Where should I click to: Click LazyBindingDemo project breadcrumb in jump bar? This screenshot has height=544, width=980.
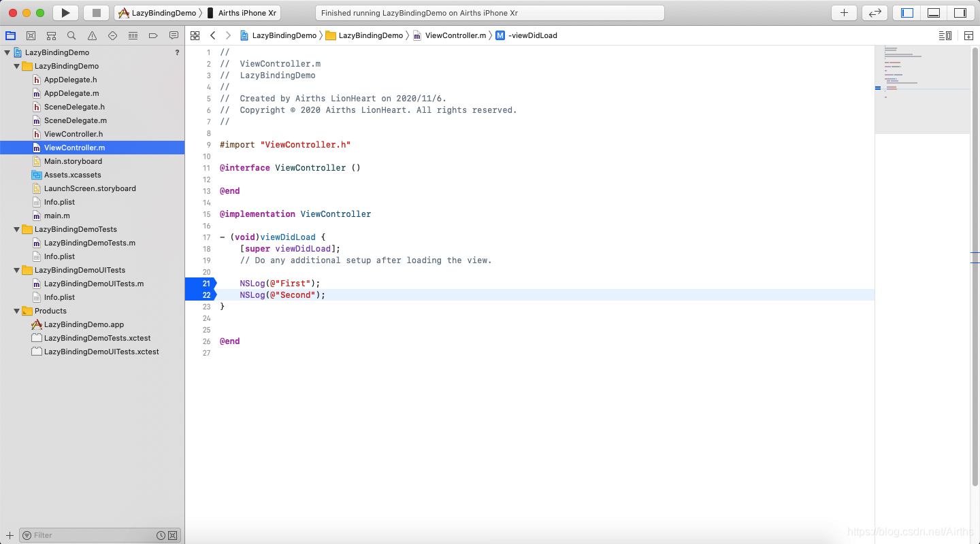(x=278, y=35)
